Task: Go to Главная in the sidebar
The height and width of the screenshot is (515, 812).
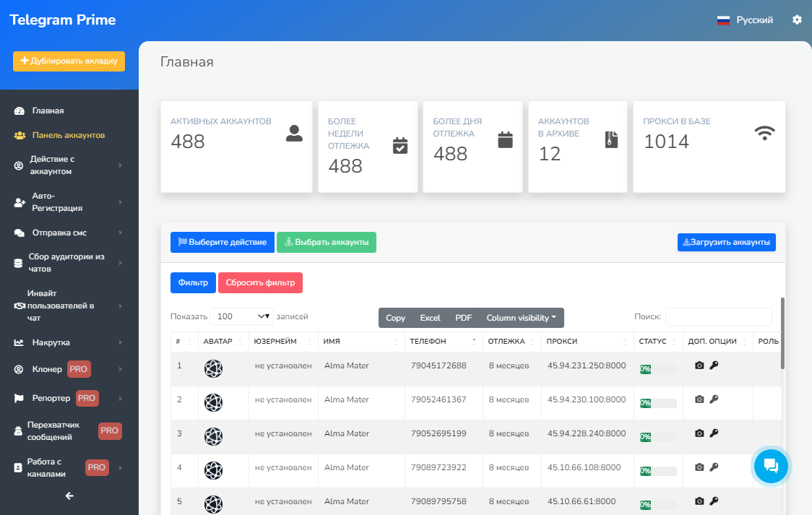Action: (x=48, y=111)
